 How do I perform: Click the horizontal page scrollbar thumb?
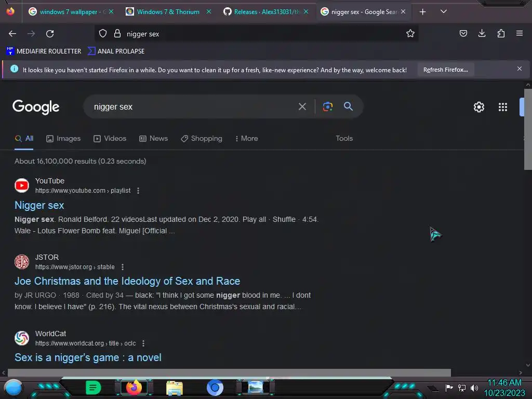pos(229,372)
